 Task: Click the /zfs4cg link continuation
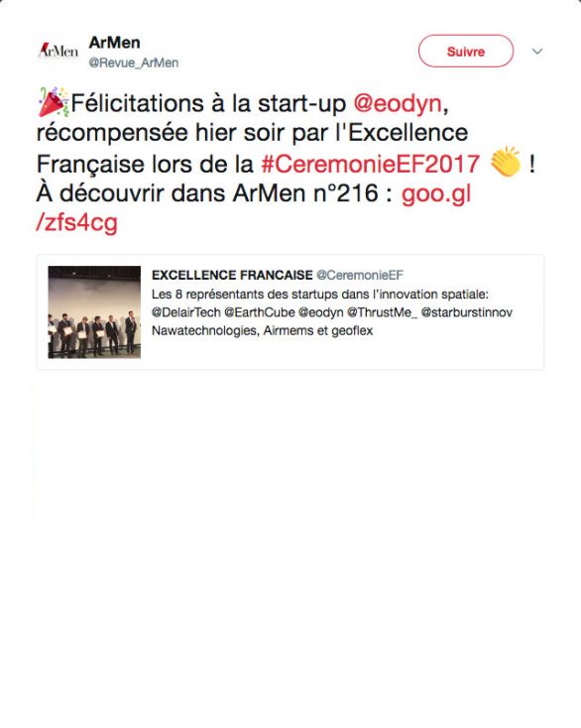tap(76, 223)
